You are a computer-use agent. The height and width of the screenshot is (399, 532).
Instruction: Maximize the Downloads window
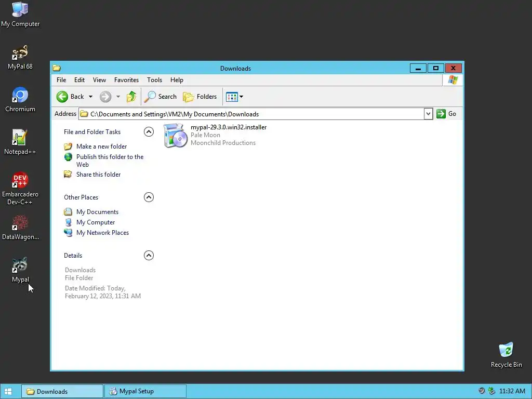coord(436,68)
